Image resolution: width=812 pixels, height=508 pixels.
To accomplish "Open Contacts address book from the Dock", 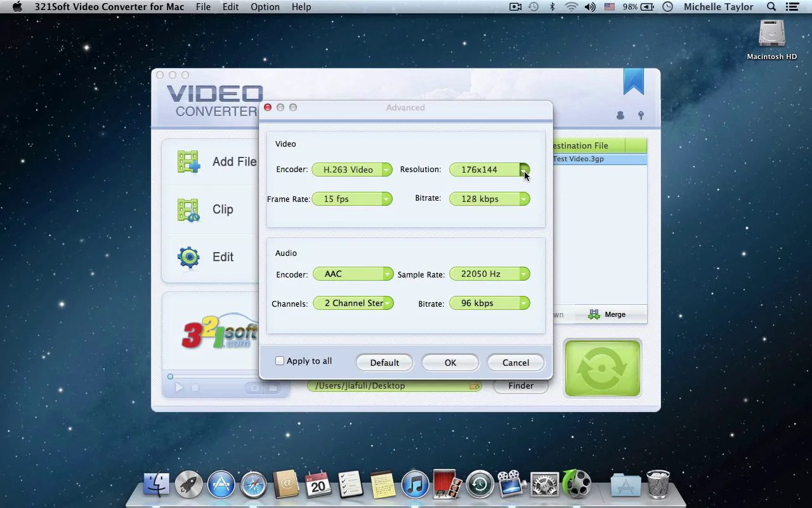I will (x=286, y=485).
